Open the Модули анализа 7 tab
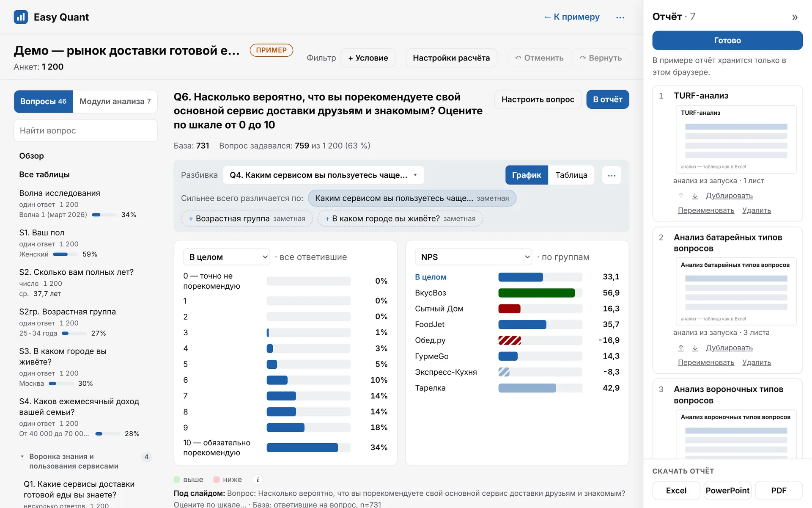Screen dimensions: 812x508 click(x=115, y=102)
